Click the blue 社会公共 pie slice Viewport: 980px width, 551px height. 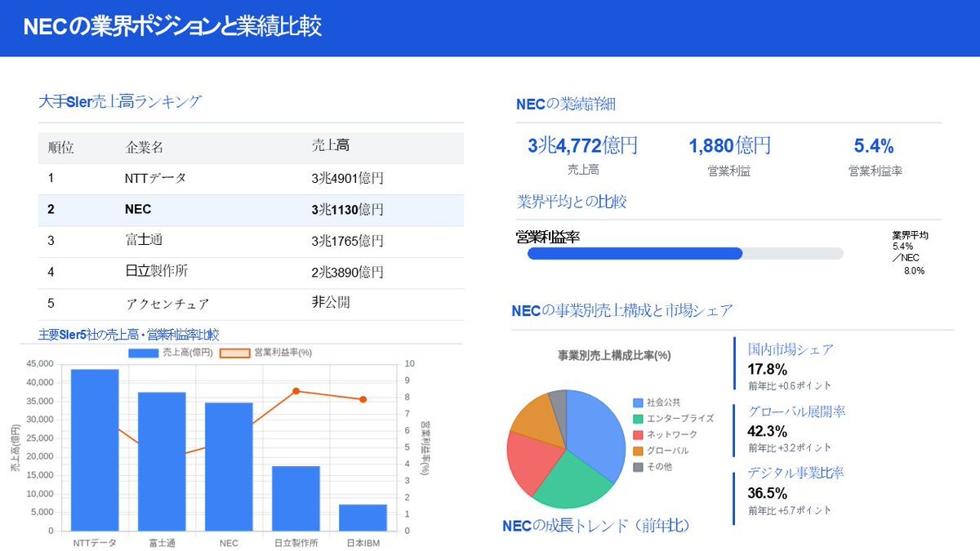point(596,431)
